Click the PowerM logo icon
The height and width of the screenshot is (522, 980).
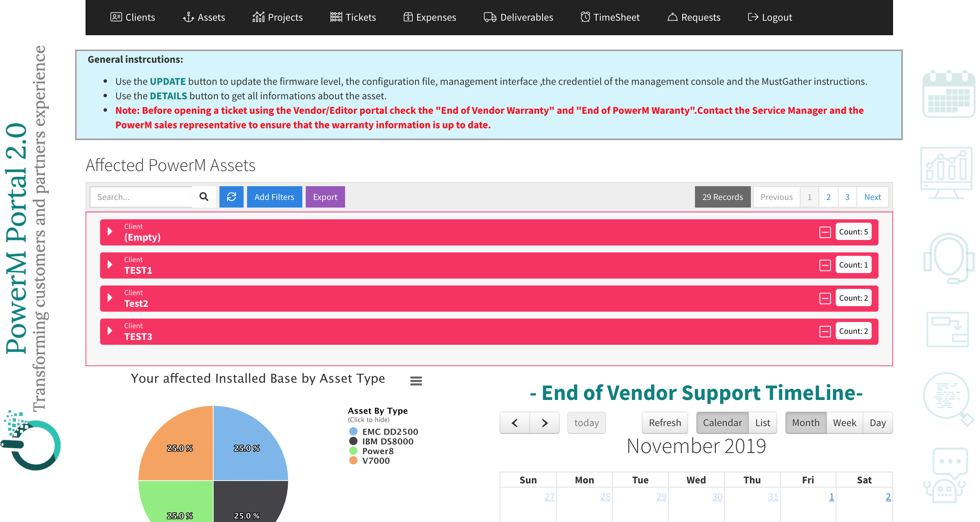click(31, 441)
